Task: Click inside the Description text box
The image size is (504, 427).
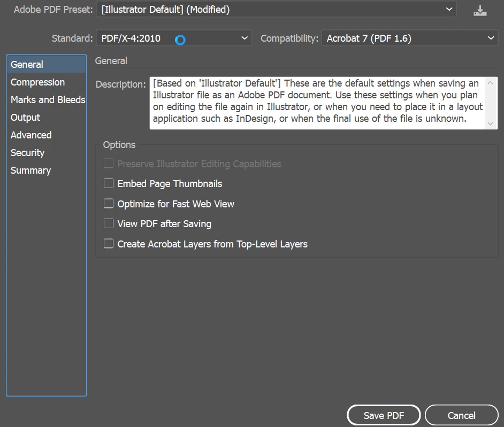Action: point(318,103)
